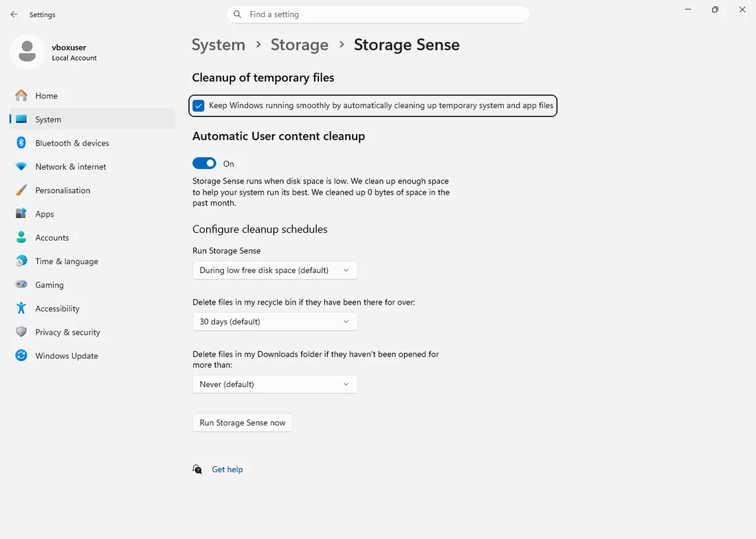Go to Windows Update page
The width and height of the screenshot is (756, 539).
(92, 355)
